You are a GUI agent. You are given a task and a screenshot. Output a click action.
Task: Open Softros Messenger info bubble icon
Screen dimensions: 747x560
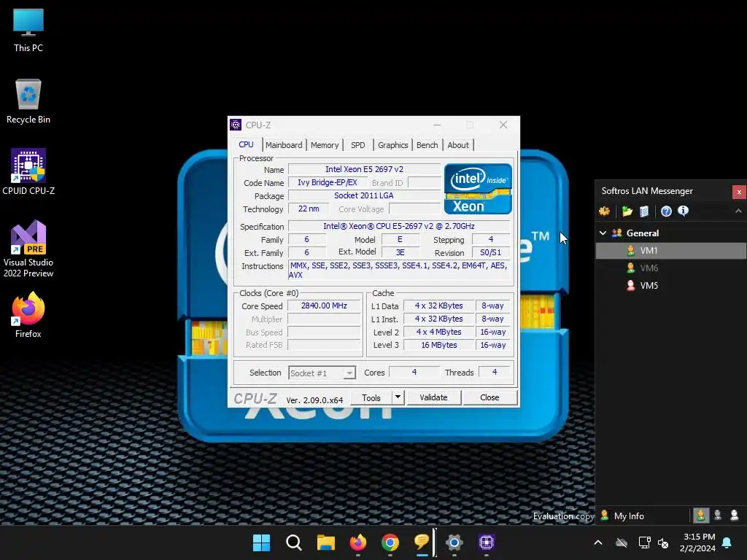683,211
